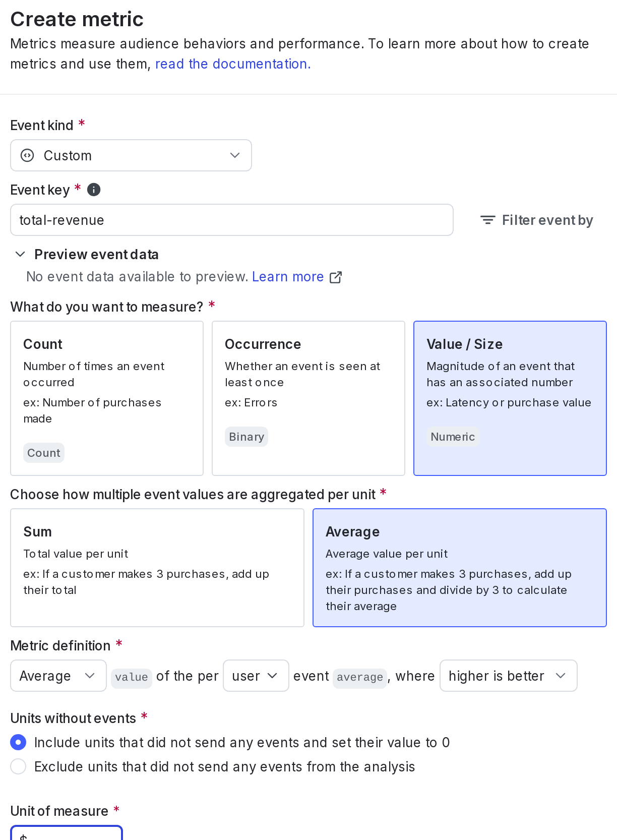Collapse the Preview event data section
Screen dimensions: 617x840
96,254
